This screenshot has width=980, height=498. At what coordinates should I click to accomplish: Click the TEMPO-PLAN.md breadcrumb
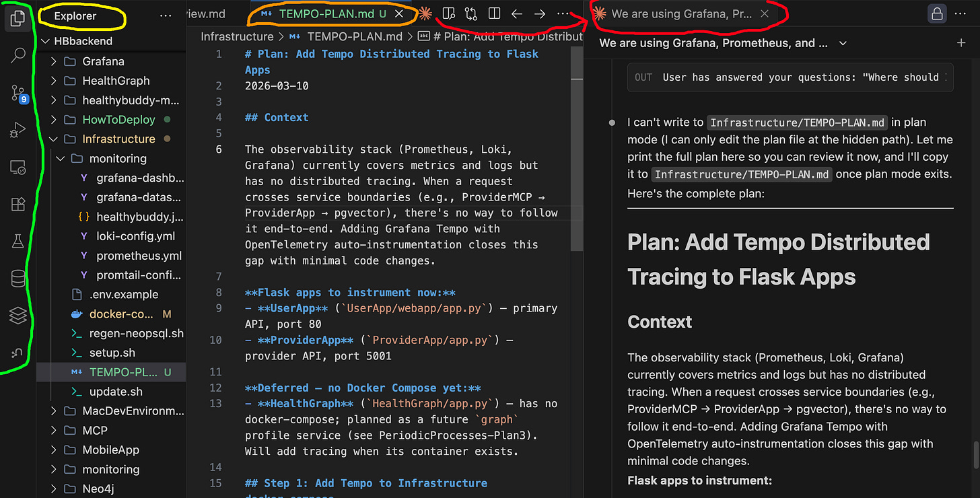pyautogui.click(x=355, y=37)
